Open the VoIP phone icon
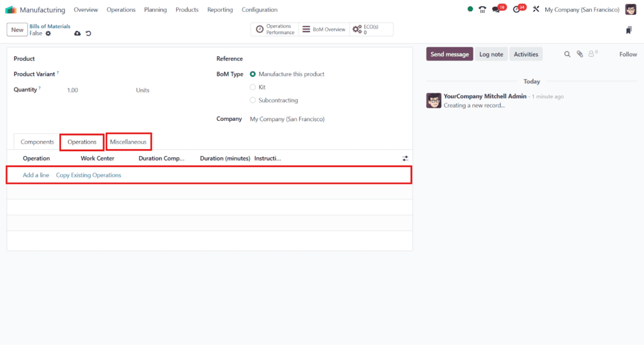This screenshot has height=345, width=644. tap(482, 9)
